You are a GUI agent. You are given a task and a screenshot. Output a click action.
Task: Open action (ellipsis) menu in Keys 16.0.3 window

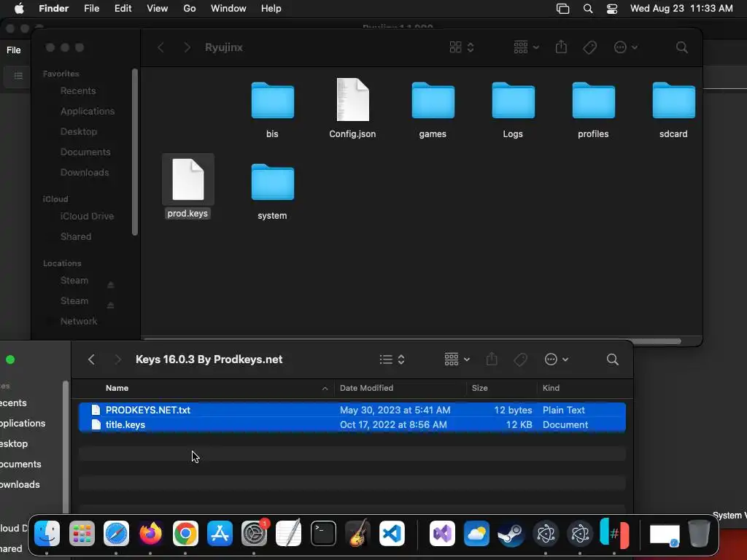click(557, 359)
